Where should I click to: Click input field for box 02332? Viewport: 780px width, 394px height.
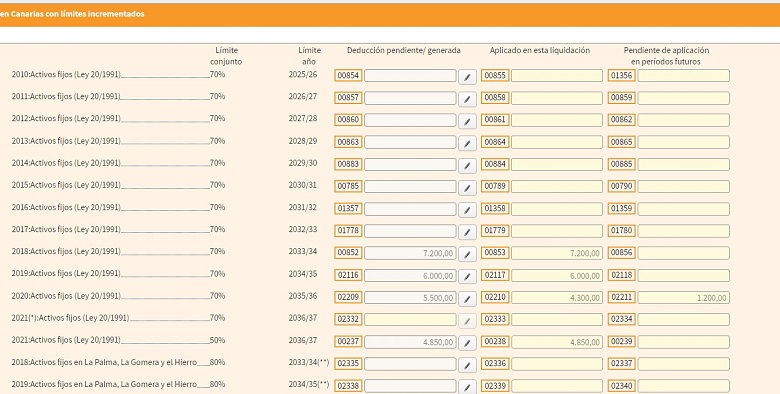[x=410, y=319]
